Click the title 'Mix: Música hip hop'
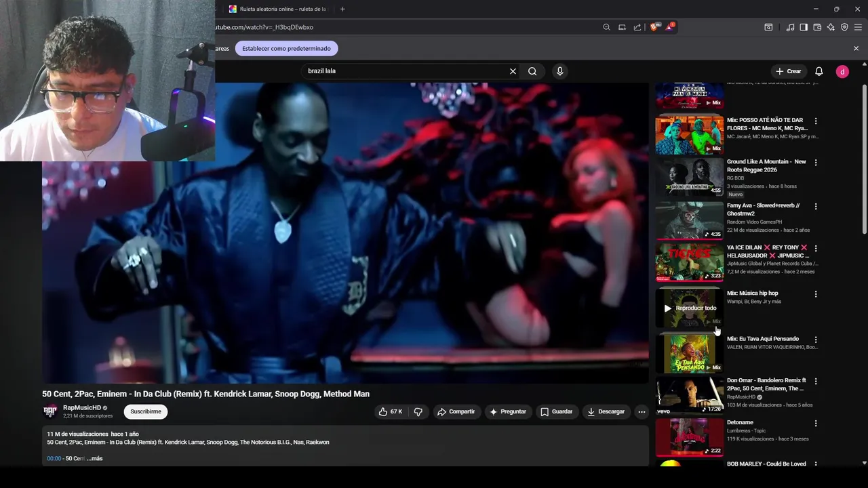Screen dimensions: 868x488 click(753, 293)
